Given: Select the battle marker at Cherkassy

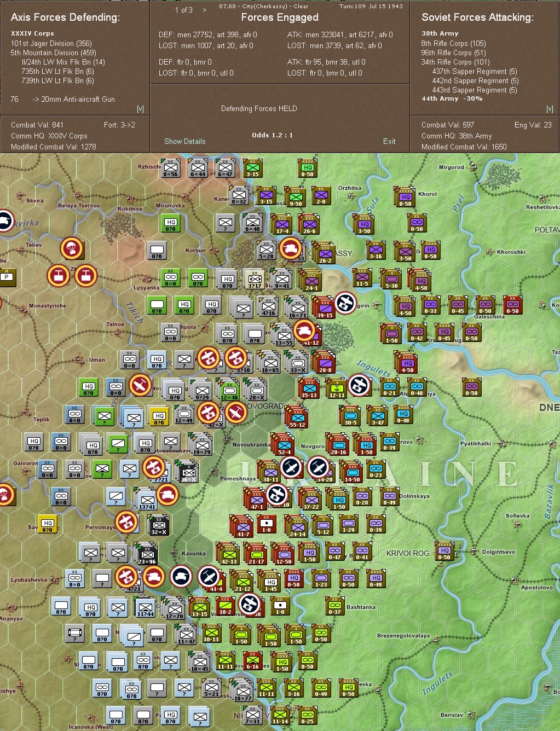Looking at the screenshot, I should pyautogui.click(x=292, y=249).
